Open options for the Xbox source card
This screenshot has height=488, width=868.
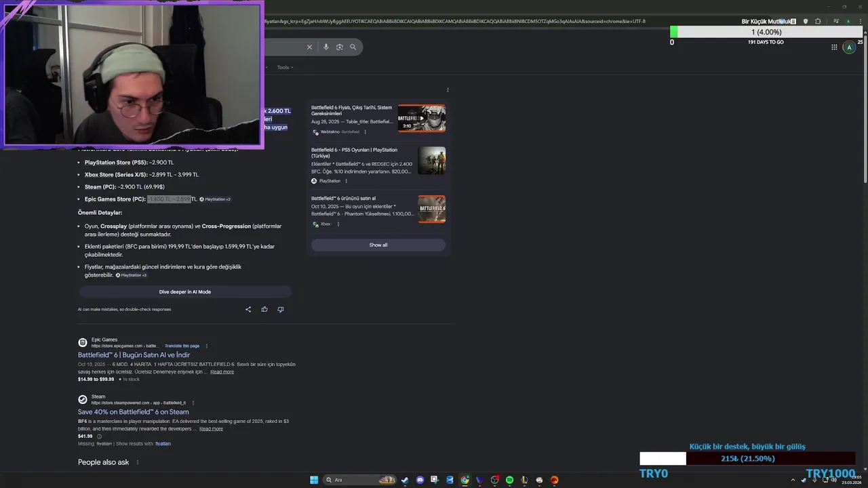point(338,224)
